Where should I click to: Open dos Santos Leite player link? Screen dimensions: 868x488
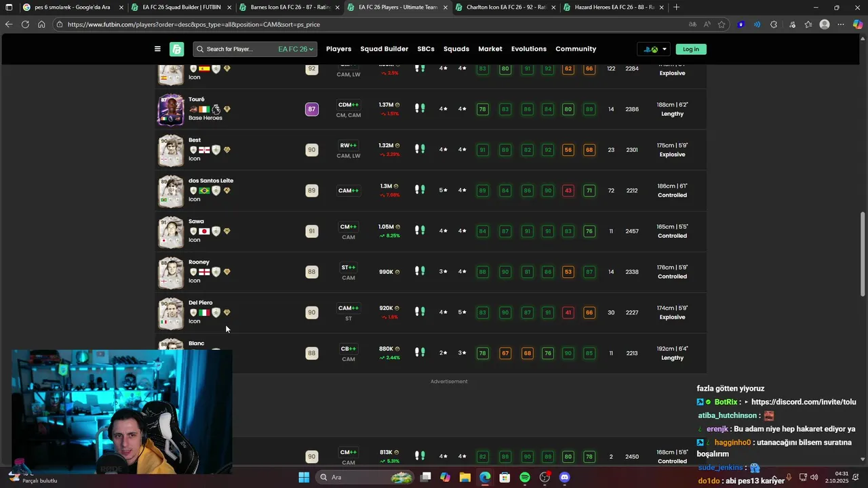(x=211, y=180)
